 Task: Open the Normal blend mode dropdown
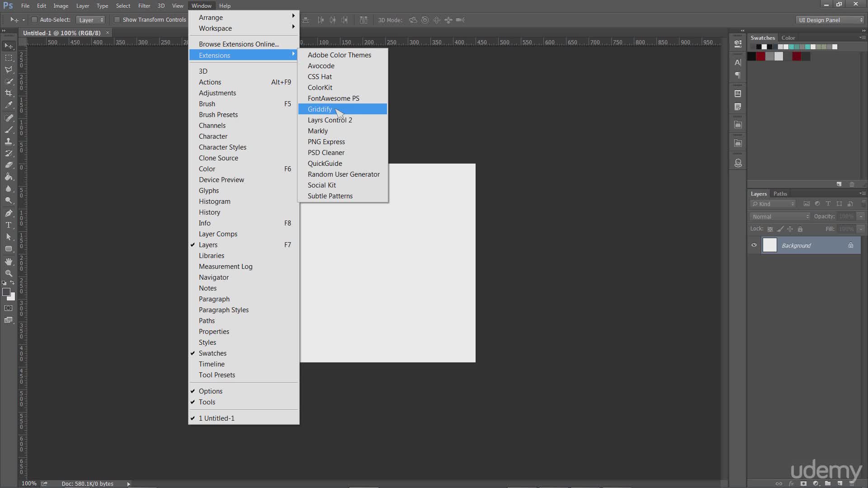(x=780, y=216)
